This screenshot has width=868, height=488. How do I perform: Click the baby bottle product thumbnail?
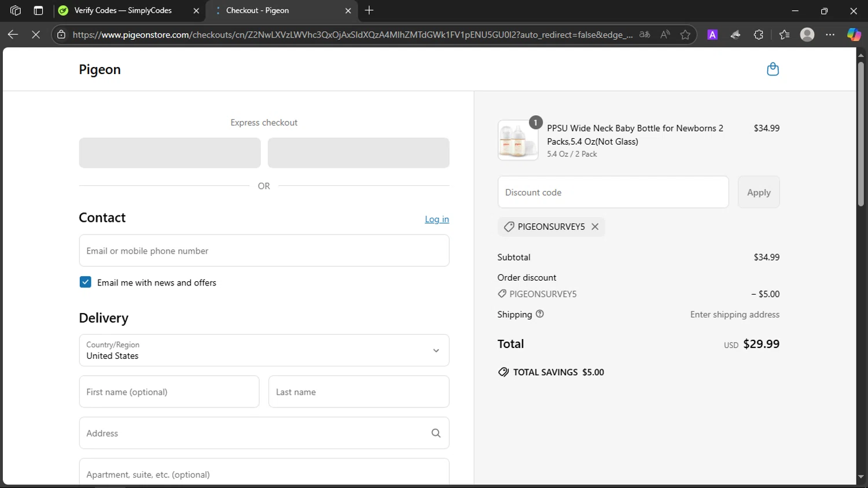pyautogui.click(x=517, y=140)
